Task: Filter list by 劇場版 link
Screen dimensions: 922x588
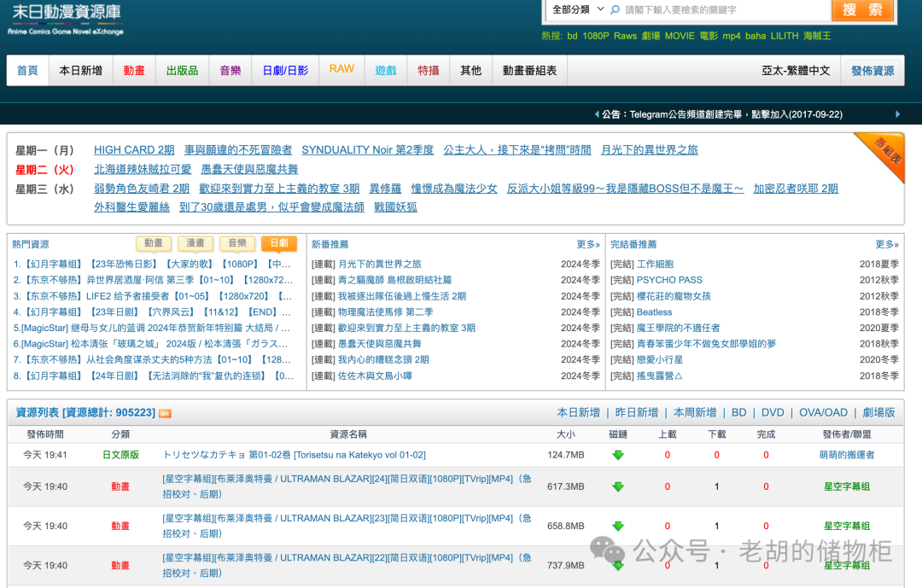Action: 879,413
